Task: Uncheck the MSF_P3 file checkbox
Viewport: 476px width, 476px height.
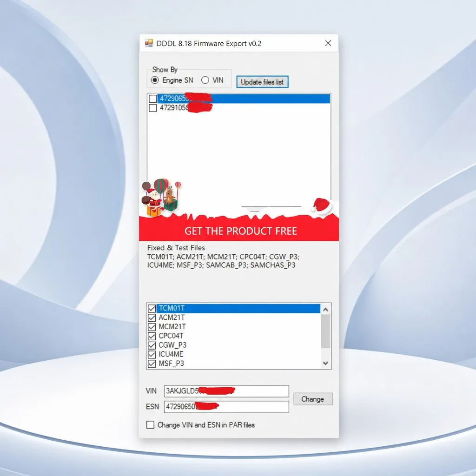Action: click(x=152, y=364)
